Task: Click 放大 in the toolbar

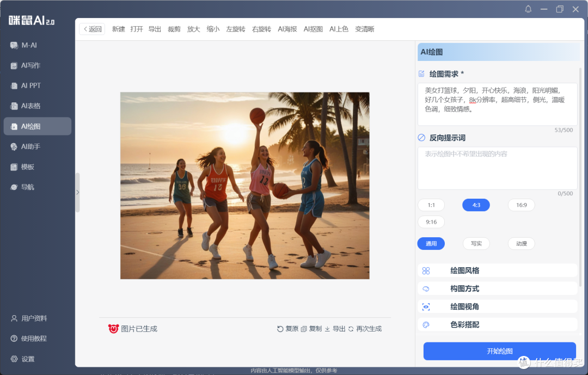Action: click(x=193, y=29)
